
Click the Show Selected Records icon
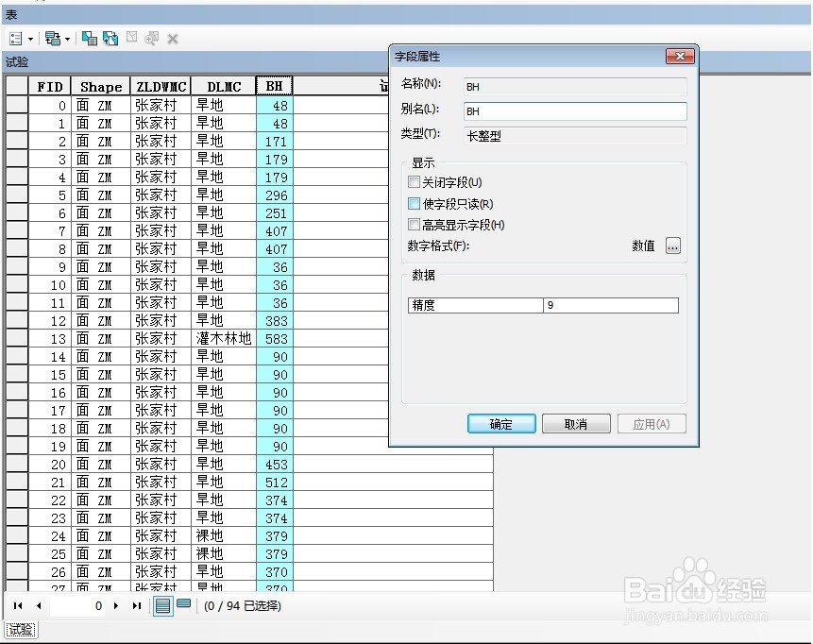pos(181,604)
